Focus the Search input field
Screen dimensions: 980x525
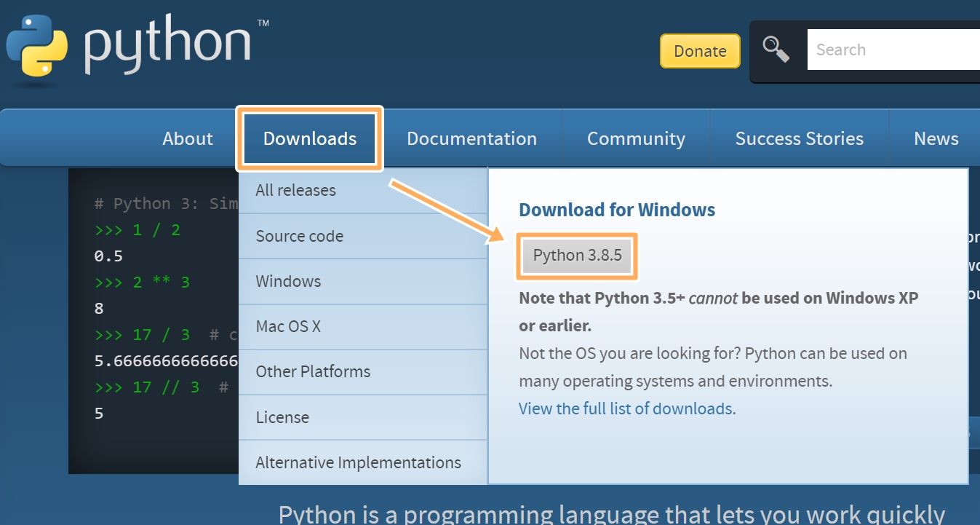[893, 50]
